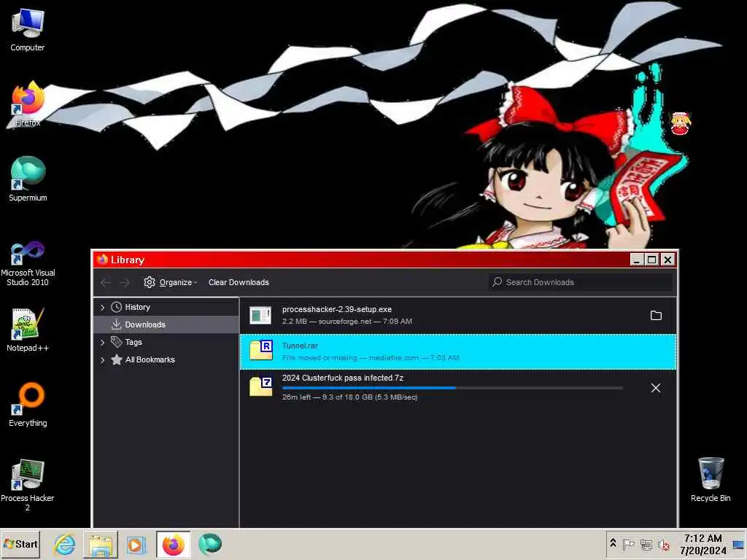Click the muted volume tray icon

coord(664,544)
